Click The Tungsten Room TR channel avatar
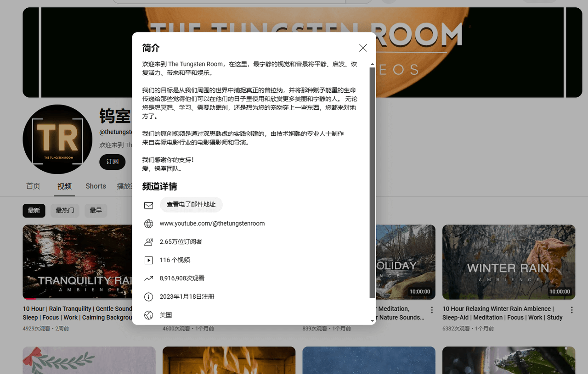The image size is (588, 374). pos(57,139)
